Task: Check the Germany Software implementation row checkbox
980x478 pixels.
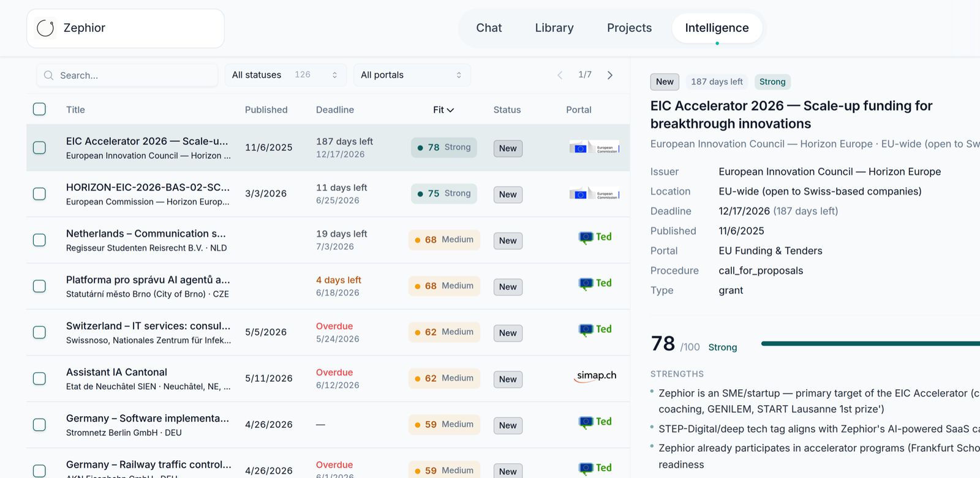Action: click(x=39, y=425)
